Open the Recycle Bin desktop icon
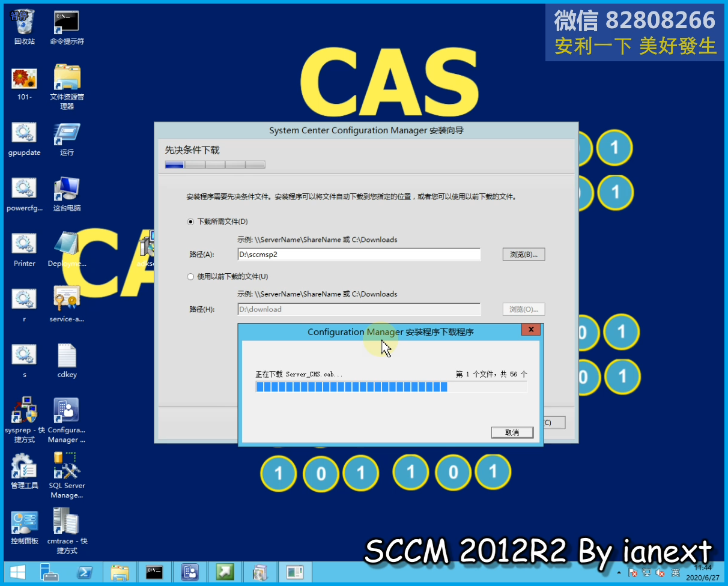The width and height of the screenshot is (728, 586). (x=25, y=28)
